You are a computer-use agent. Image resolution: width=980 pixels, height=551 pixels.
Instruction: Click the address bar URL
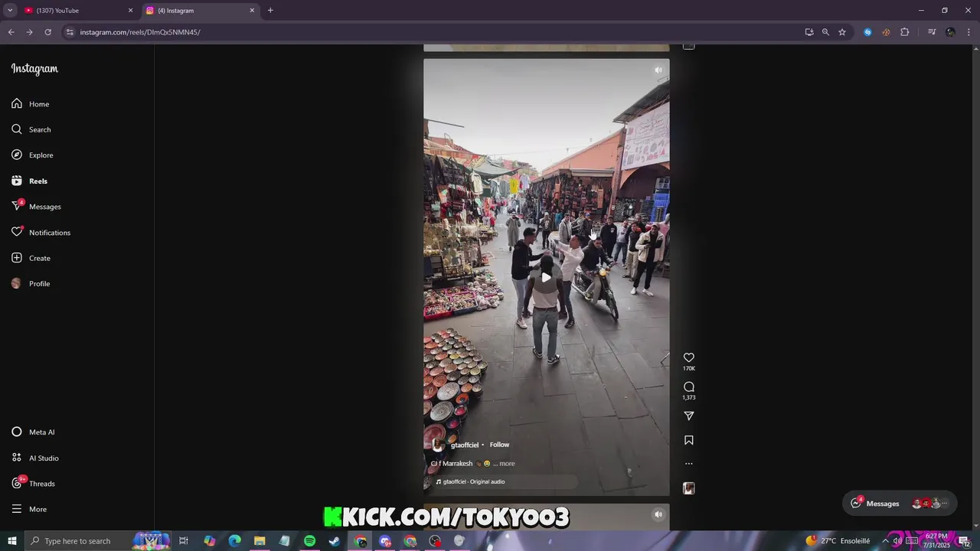(x=140, y=32)
